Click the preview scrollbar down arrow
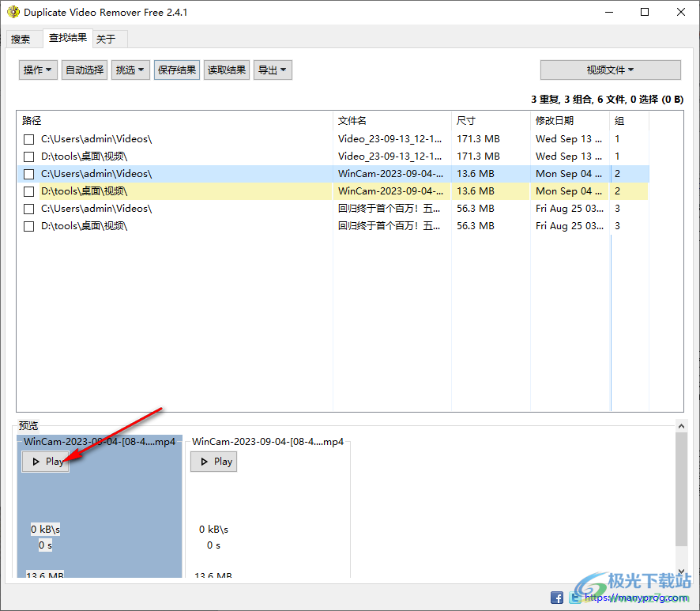The height and width of the screenshot is (611, 700). coord(681,571)
